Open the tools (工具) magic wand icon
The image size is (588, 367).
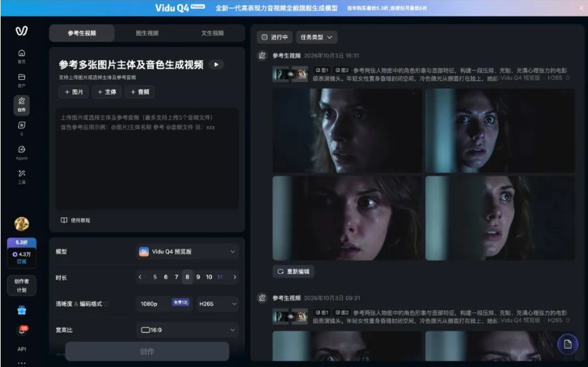point(22,173)
